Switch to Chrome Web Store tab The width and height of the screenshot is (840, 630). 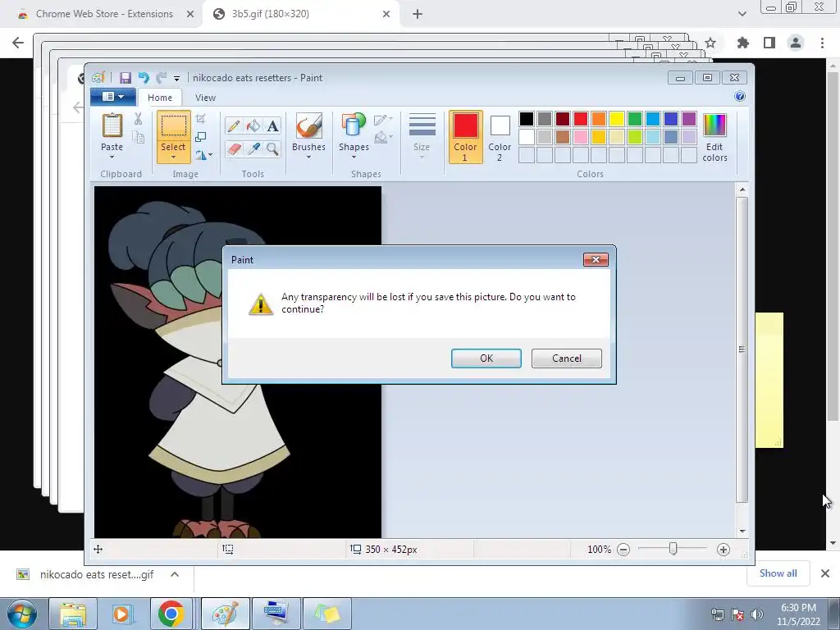click(105, 14)
